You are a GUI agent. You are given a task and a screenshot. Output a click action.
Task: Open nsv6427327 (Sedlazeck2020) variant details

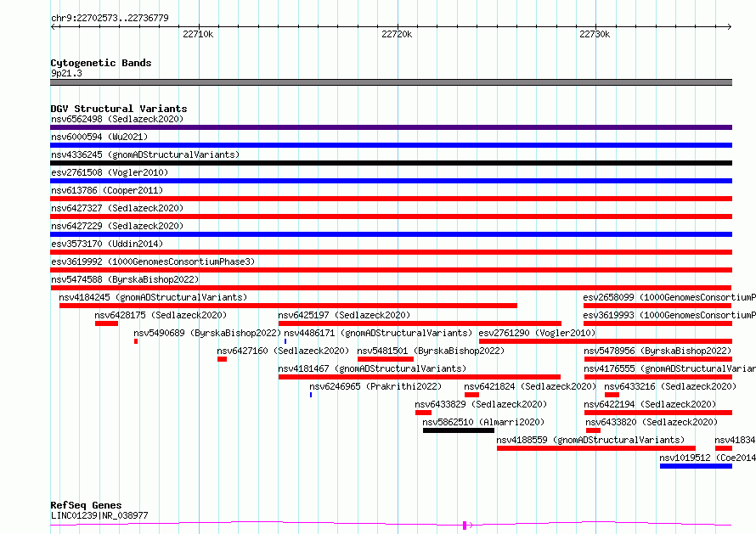[x=117, y=208]
